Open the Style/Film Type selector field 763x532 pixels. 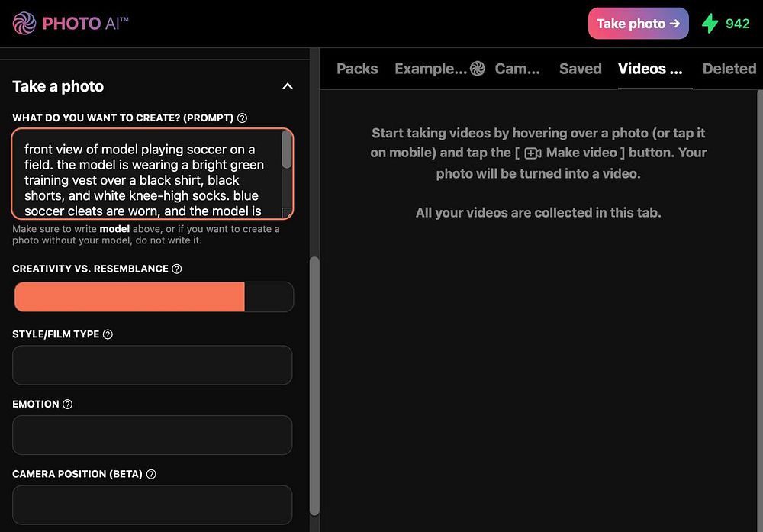point(153,365)
